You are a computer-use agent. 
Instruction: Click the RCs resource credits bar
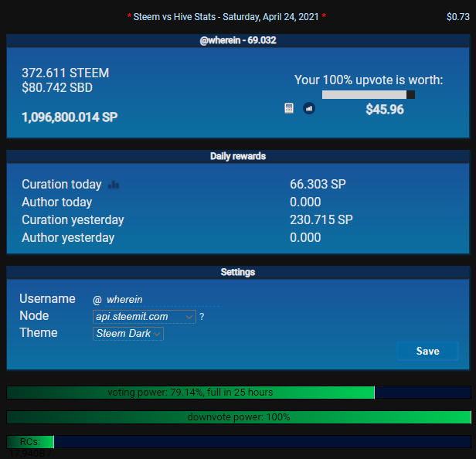(238, 442)
